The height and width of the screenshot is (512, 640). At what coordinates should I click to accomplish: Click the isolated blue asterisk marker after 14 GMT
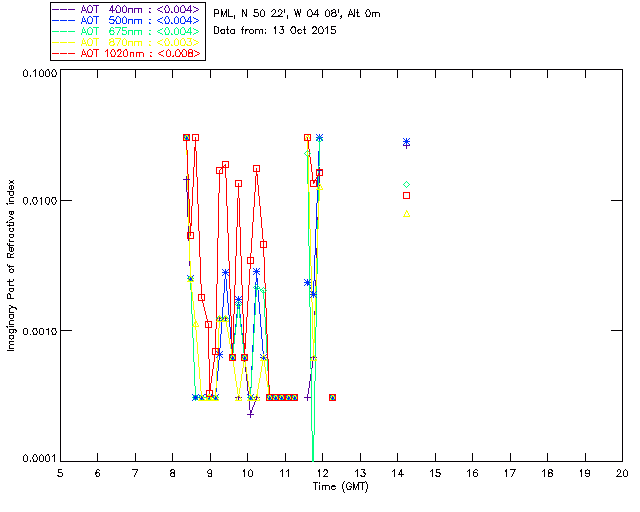406,142
